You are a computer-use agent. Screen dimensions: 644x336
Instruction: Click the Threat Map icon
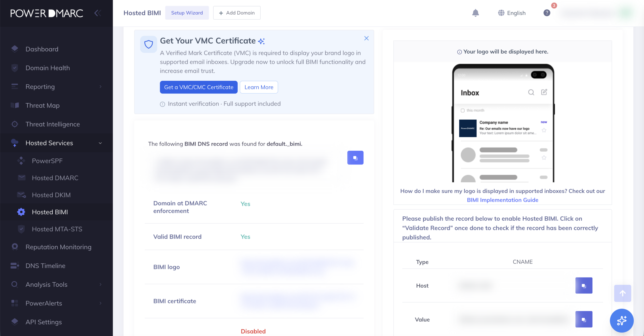point(15,105)
